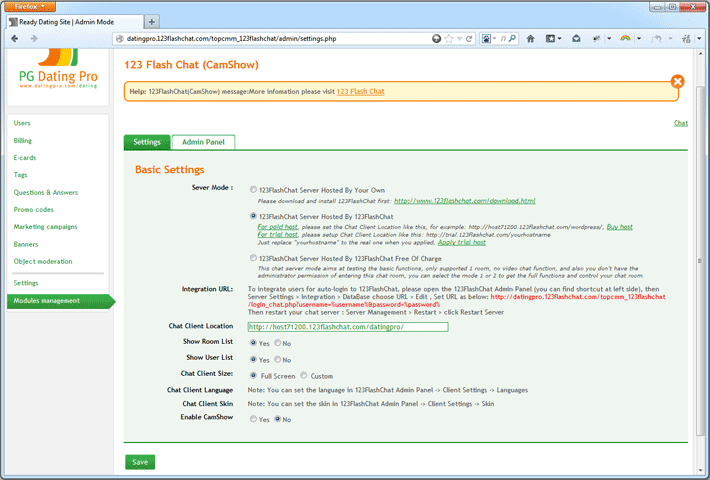The image size is (710, 480).
Task: Close the orange help message box
Action: click(x=677, y=82)
